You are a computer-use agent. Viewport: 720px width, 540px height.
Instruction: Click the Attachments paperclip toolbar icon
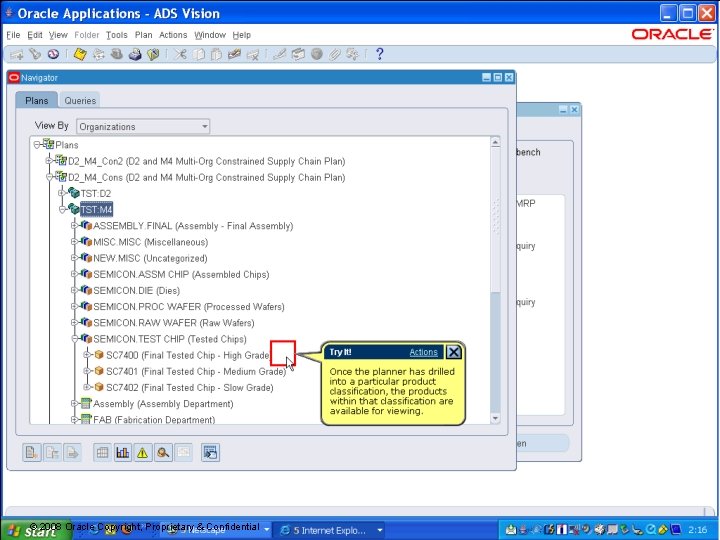tap(334, 55)
